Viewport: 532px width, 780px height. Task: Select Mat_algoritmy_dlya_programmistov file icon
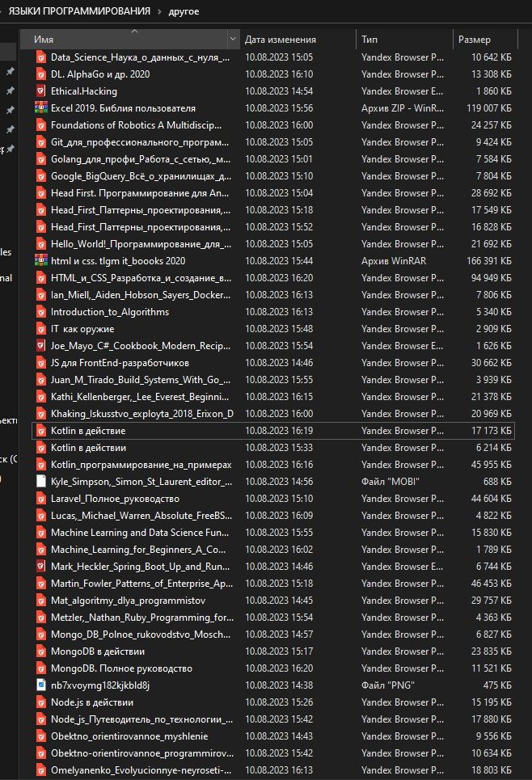pos(40,601)
